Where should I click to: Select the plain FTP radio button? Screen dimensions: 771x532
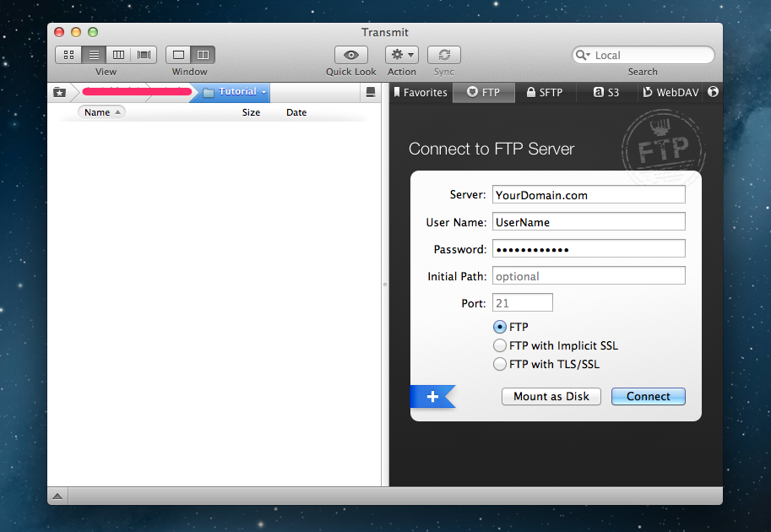tap(500, 327)
